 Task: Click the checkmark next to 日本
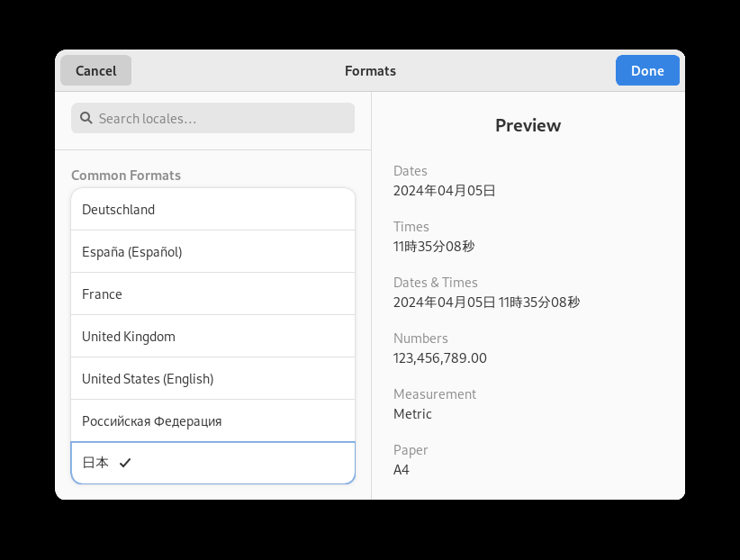[125, 463]
